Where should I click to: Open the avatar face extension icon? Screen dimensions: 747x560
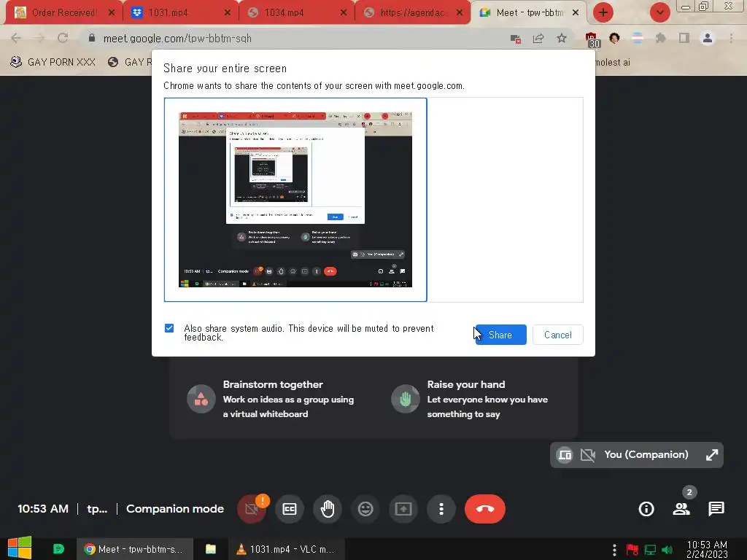tap(614, 38)
